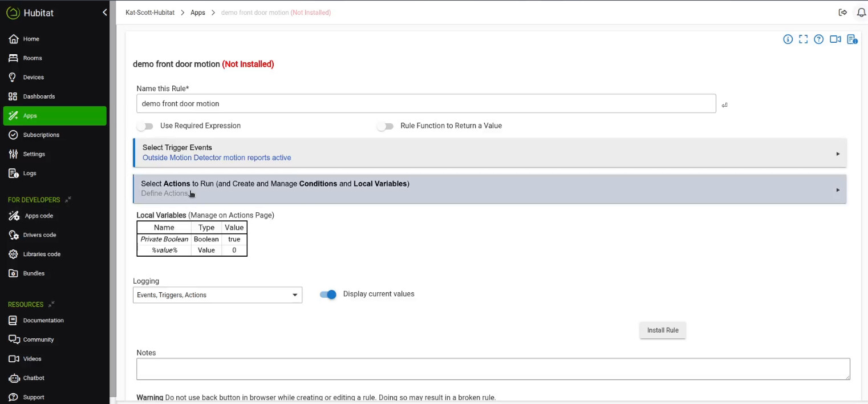
Task: Click the %value% variable name cell
Action: [164, 250]
